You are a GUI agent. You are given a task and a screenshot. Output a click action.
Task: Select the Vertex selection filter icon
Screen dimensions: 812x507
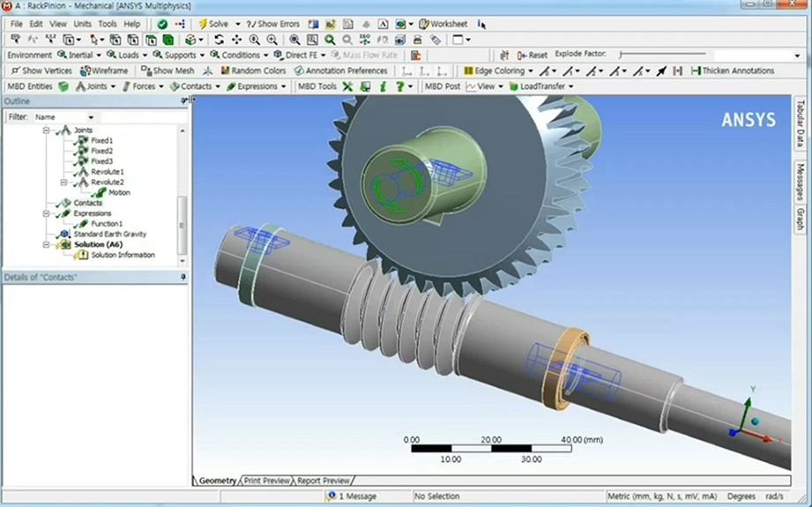pyautogui.click(x=115, y=40)
